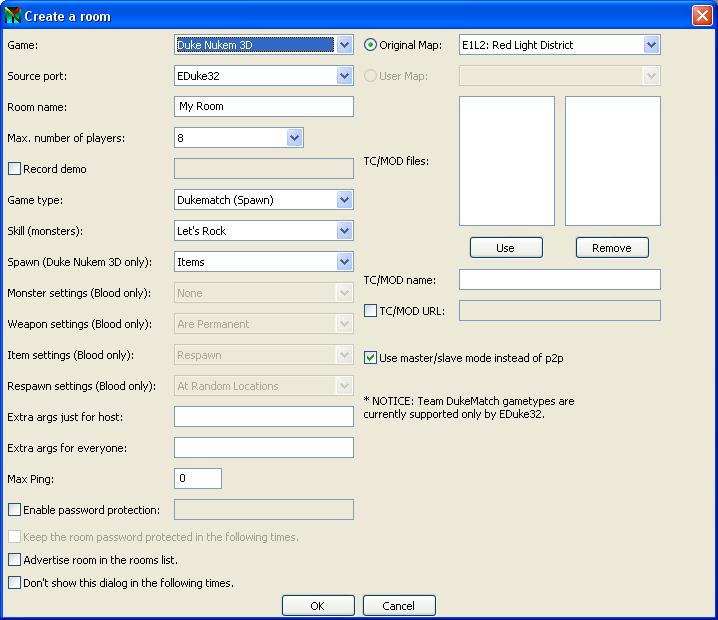
Task: Open the Game type dropdown showing Dukematch (Spawn)
Action: point(264,200)
